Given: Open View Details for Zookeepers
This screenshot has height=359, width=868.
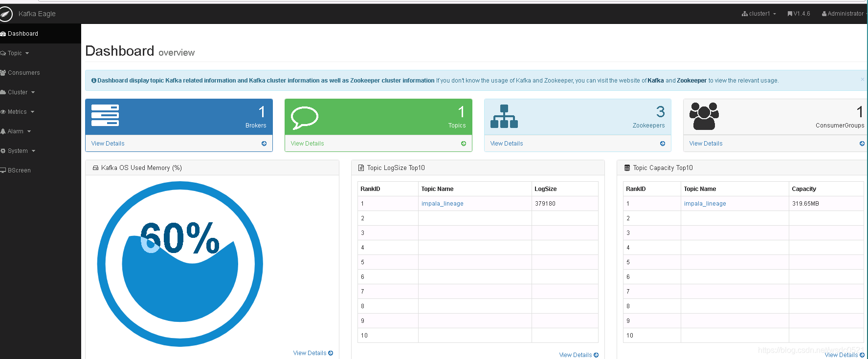Looking at the screenshot, I should (x=507, y=144).
